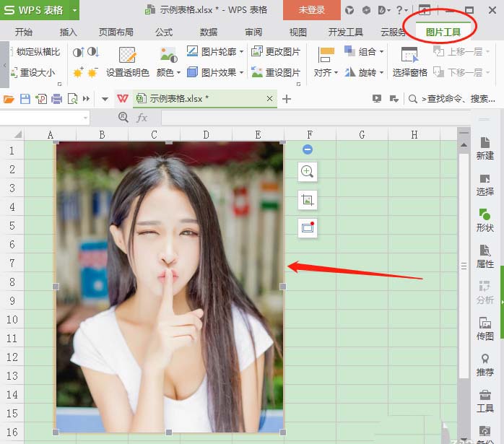Click the WPS 表格 application menu button
This screenshot has height=444, width=504.
tap(32, 10)
